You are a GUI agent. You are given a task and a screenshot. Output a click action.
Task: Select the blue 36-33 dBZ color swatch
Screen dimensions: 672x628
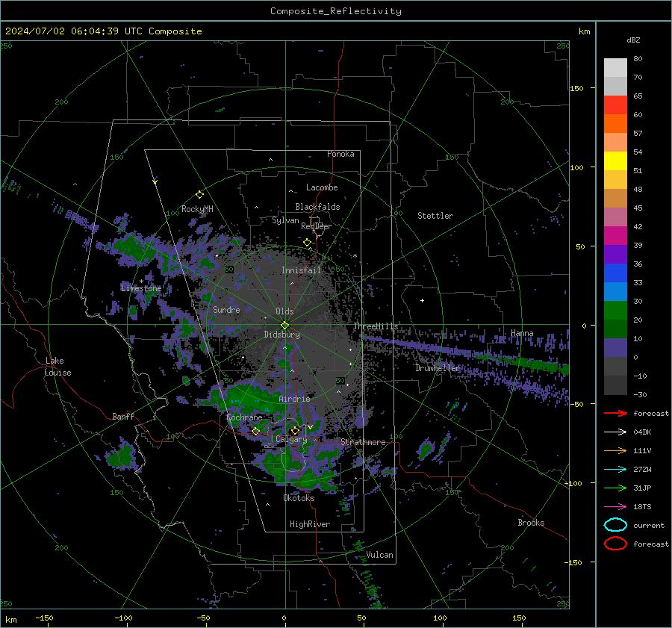[x=615, y=273]
